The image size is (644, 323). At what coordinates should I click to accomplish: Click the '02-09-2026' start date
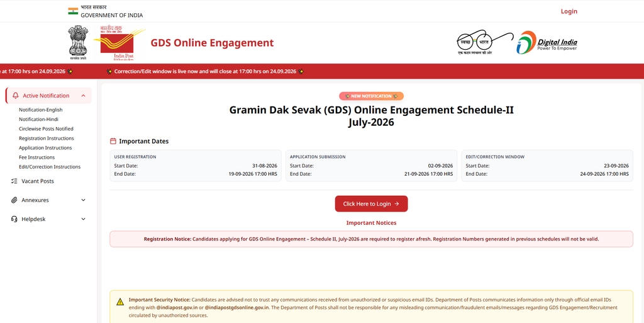[440, 166]
